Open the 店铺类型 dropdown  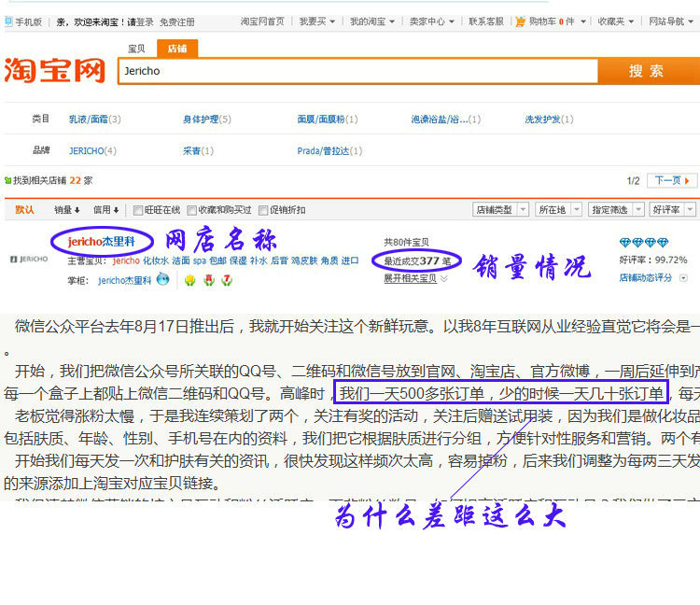click(x=501, y=209)
